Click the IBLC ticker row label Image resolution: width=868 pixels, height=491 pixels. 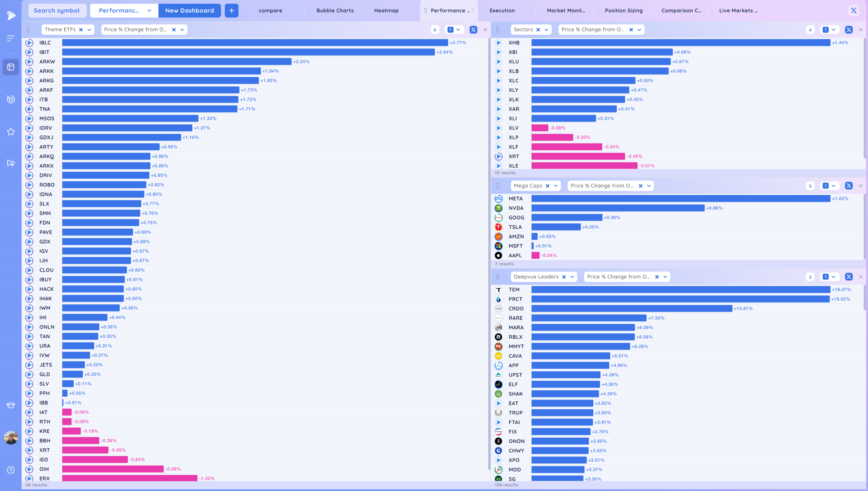[x=45, y=43]
